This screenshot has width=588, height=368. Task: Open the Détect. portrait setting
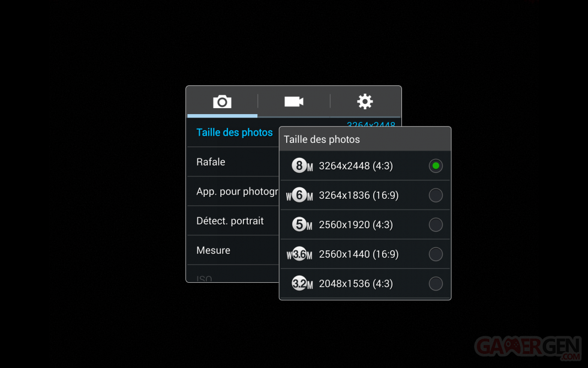tap(230, 220)
